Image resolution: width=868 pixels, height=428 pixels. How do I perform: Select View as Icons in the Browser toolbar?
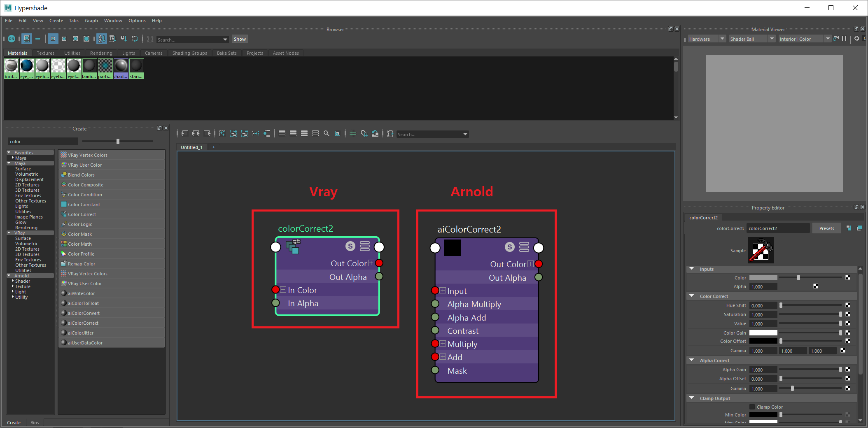pyautogui.click(x=27, y=39)
